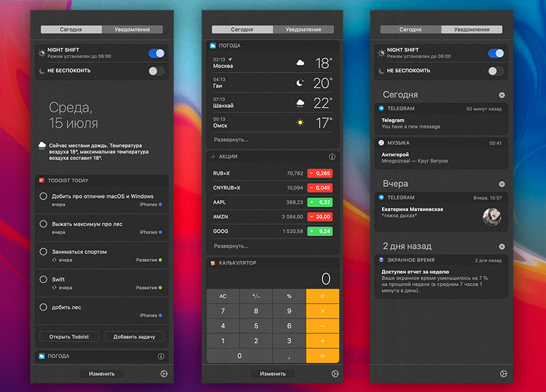
Task: Click the comma key on the calculator
Action: tap(289, 356)
